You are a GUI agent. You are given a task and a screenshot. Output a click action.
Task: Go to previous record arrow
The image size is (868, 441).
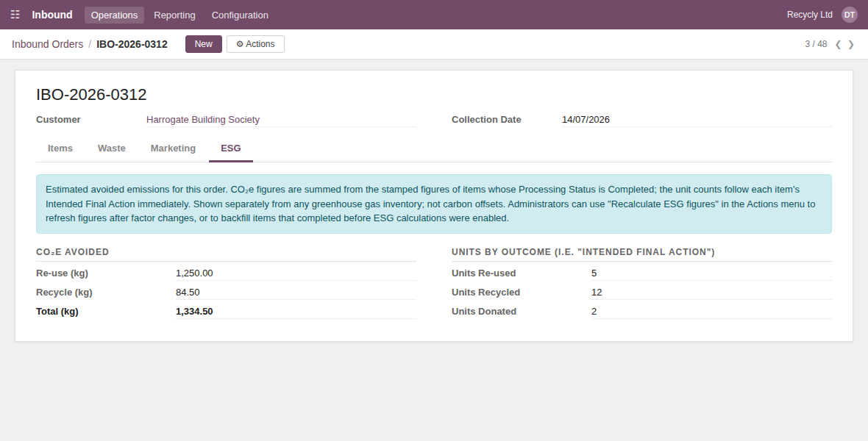[x=838, y=44]
